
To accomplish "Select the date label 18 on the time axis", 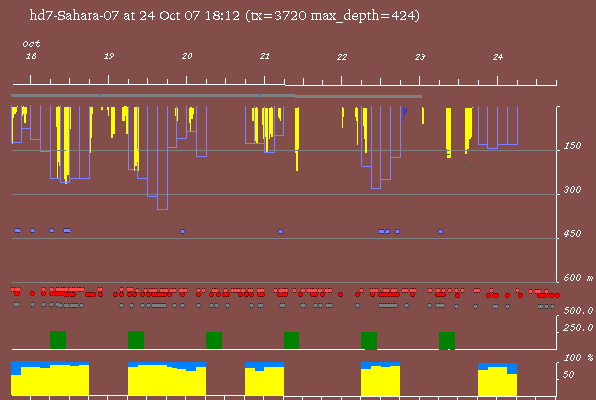I will pyautogui.click(x=31, y=56).
